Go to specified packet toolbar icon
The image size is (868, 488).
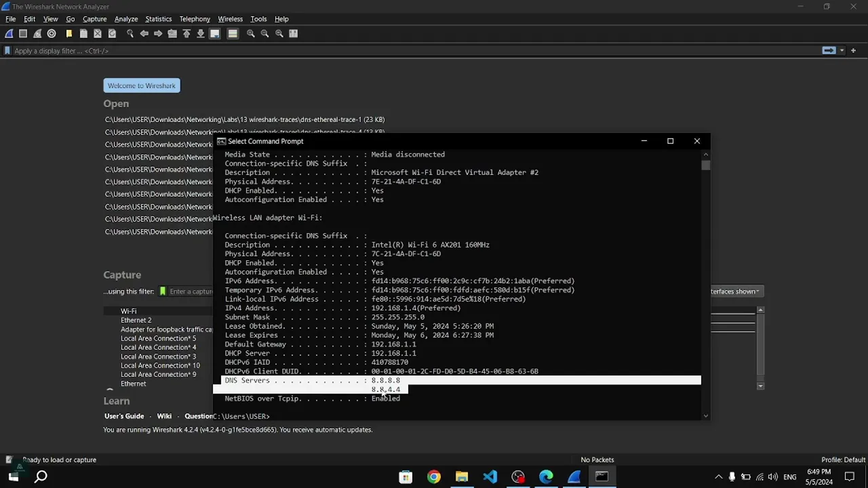(172, 33)
